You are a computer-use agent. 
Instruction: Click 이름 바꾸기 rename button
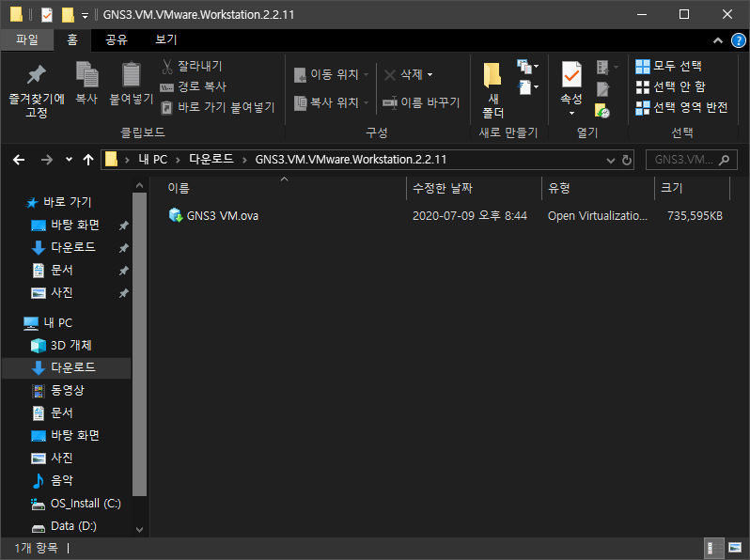point(421,102)
